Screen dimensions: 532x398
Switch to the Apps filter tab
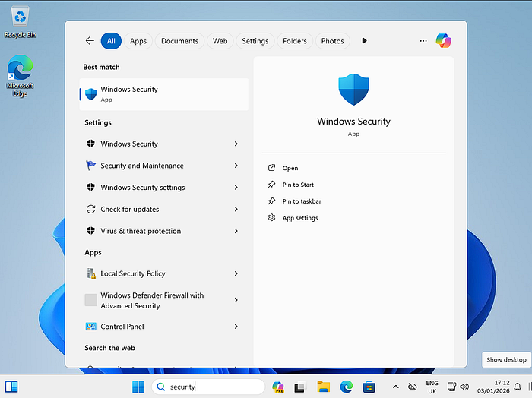coord(138,41)
